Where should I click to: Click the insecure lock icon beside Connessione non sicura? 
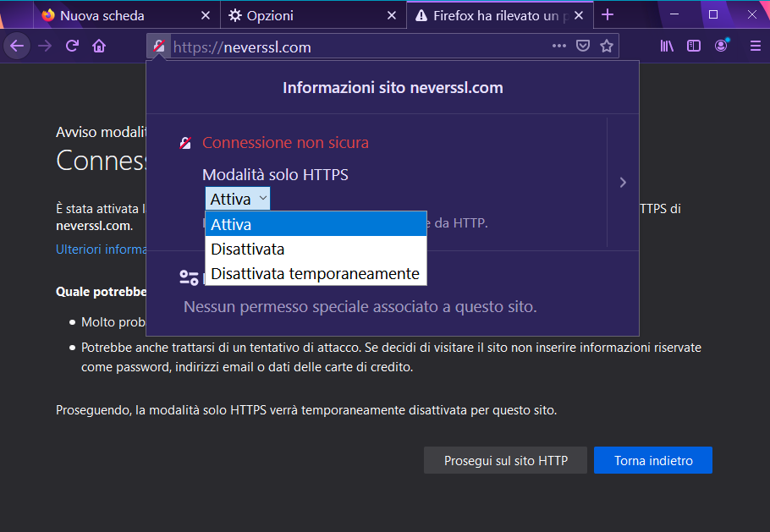pyautogui.click(x=185, y=143)
